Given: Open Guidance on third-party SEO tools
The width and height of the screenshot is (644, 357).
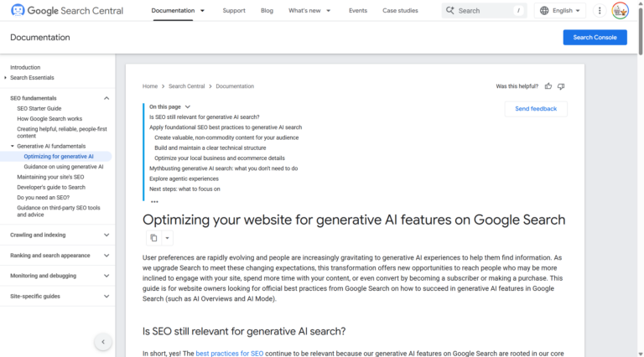Looking at the screenshot, I should (59, 211).
